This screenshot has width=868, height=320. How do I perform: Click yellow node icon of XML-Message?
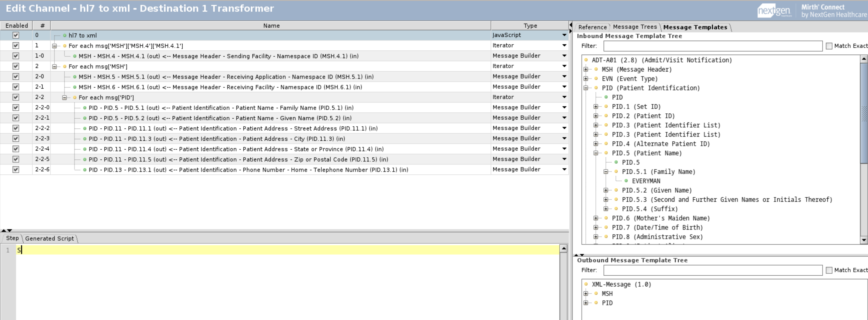coord(586,284)
